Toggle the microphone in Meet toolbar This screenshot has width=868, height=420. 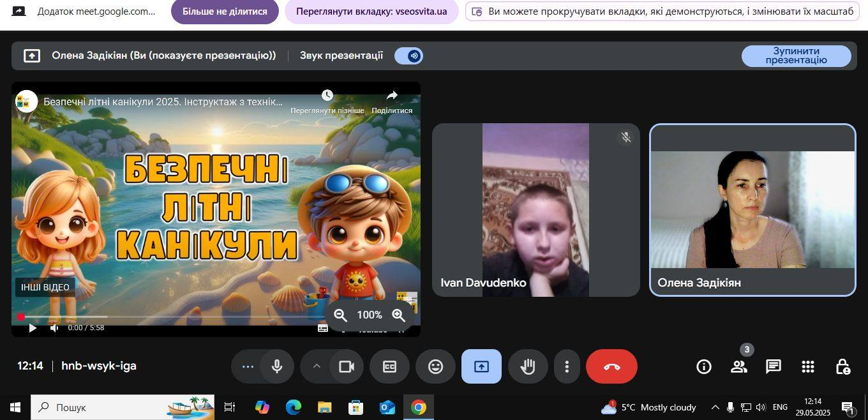click(x=277, y=366)
